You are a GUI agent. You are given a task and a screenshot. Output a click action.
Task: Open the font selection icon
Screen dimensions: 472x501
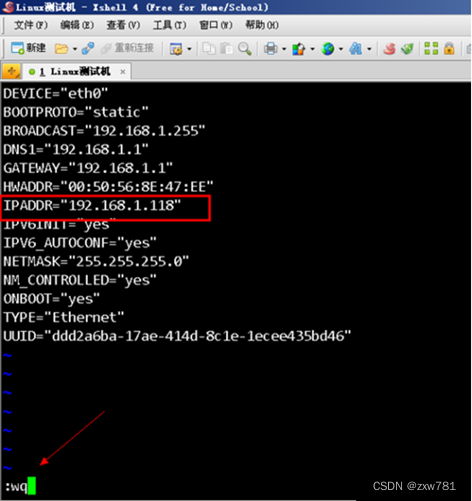[x=356, y=49]
